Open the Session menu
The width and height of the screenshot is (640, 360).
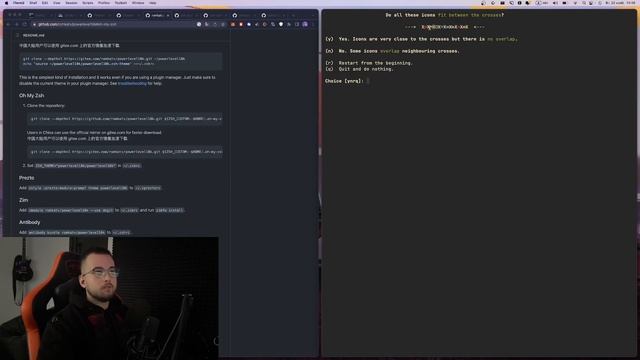tap(71, 3)
